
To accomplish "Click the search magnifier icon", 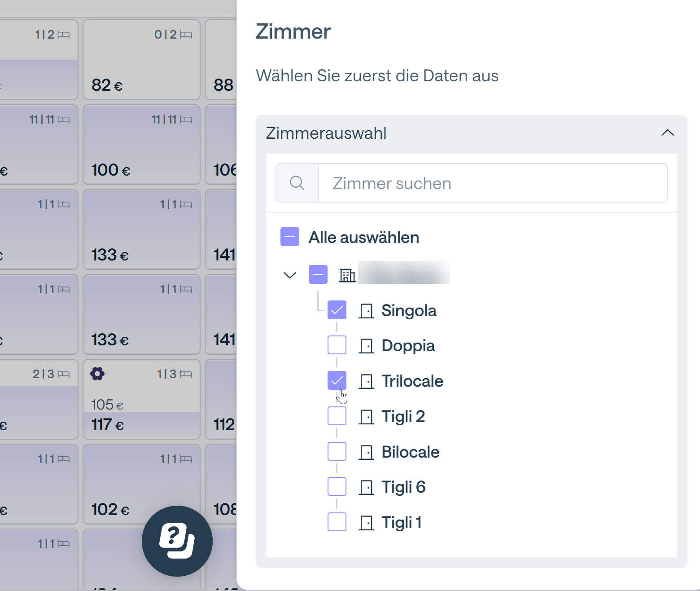I will coord(297,183).
